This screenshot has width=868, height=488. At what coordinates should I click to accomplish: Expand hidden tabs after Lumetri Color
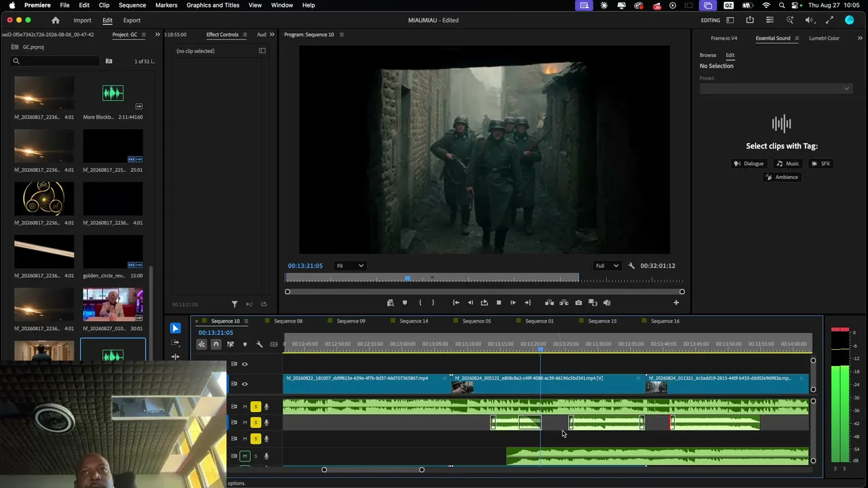[x=860, y=38]
